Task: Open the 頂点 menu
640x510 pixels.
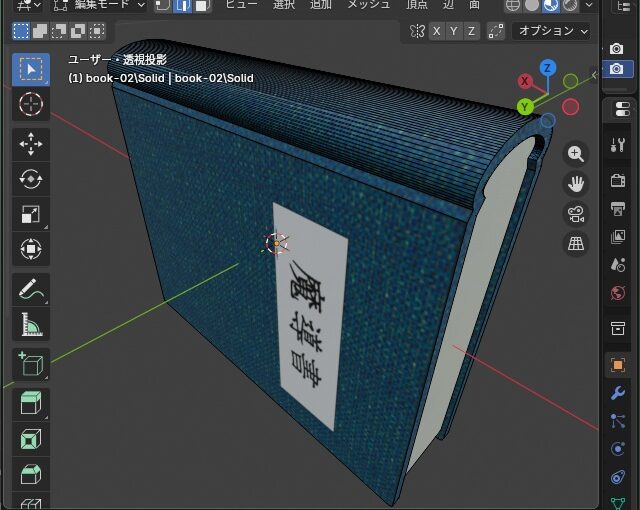Action: point(417,5)
